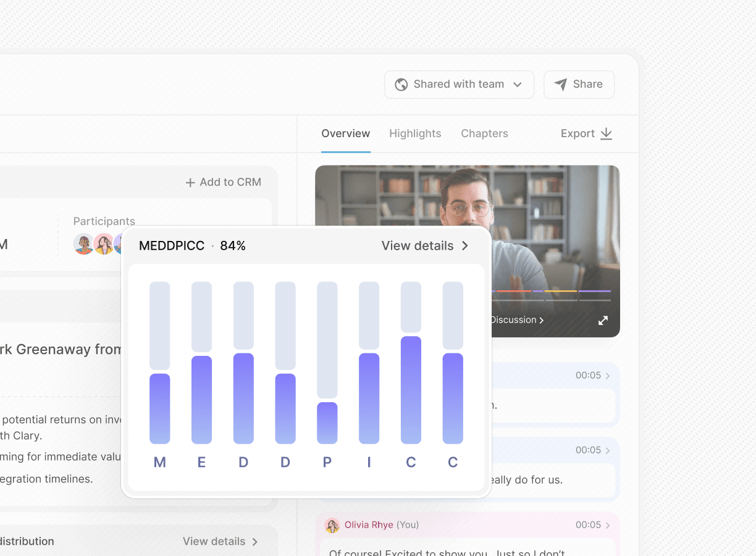Screen dimensions: 756x556
Task: Click the yellow segment on video timeline
Action: point(560,291)
